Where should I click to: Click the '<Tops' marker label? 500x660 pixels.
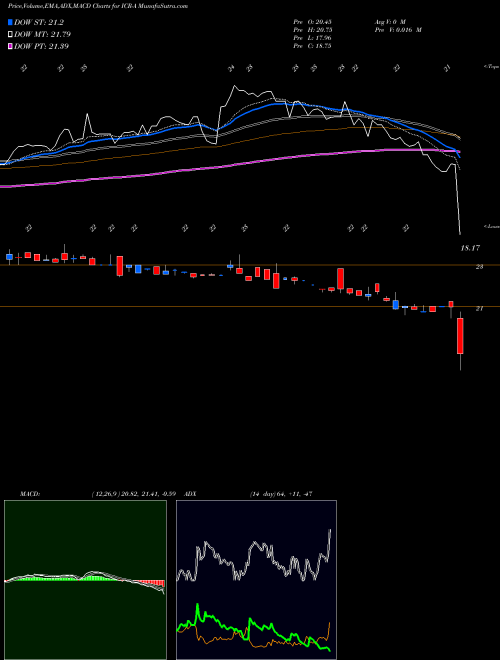point(492,67)
